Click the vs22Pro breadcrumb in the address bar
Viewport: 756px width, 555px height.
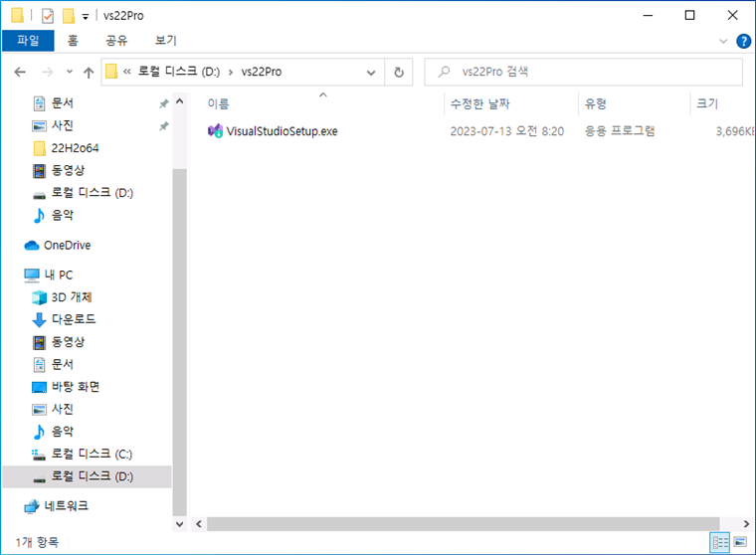tap(262, 72)
